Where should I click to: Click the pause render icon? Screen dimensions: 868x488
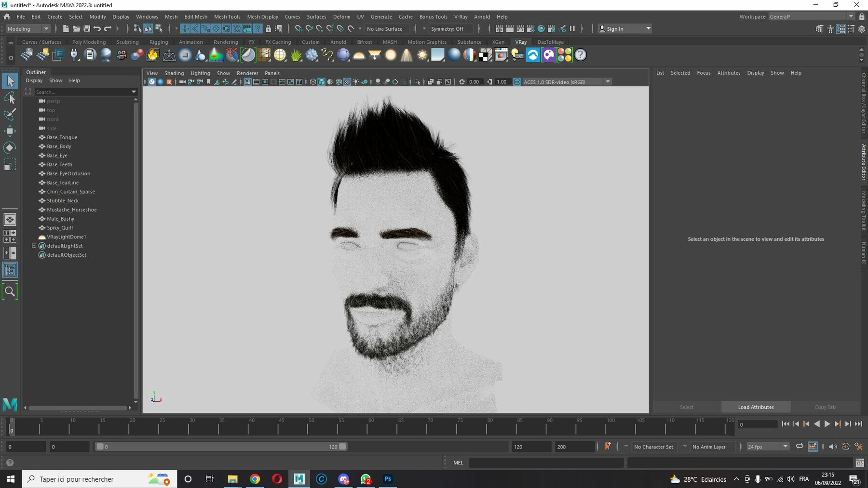coord(572,29)
